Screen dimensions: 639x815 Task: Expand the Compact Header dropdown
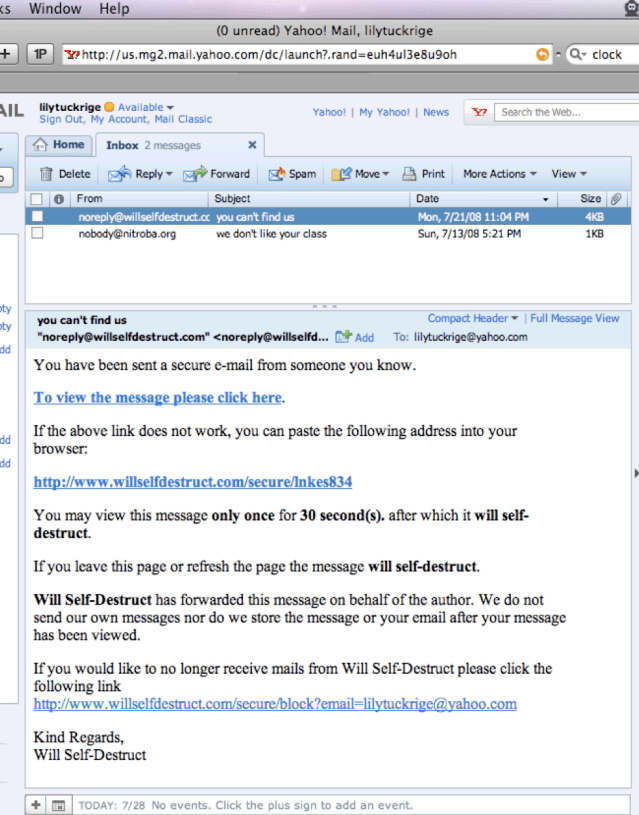[515, 319]
